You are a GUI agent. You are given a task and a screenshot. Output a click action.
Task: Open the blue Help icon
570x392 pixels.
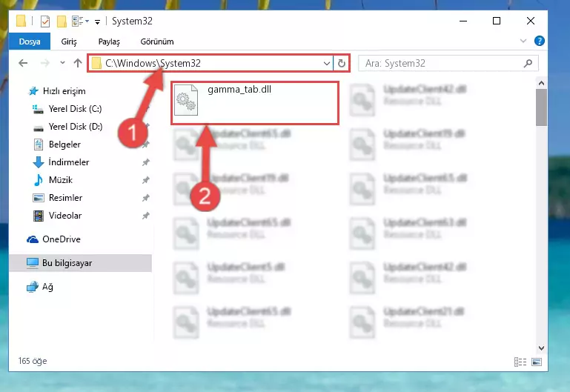(540, 41)
